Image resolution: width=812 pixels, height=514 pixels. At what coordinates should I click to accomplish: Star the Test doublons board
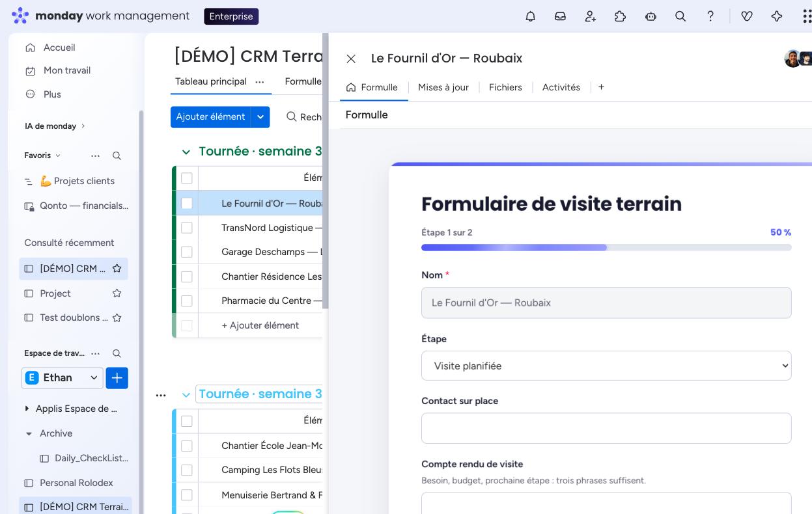(117, 318)
